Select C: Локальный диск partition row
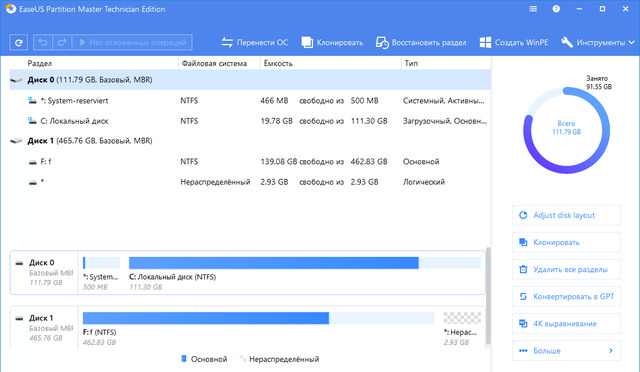 pos(250,121)
